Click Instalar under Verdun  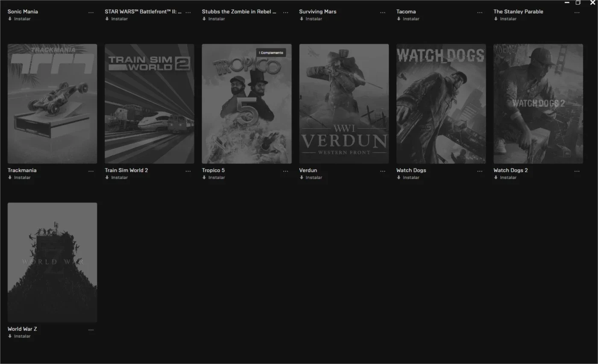tap(311, 177)
